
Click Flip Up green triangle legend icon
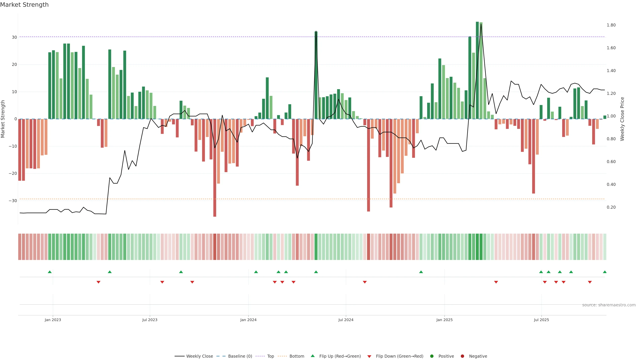[312, 356]
